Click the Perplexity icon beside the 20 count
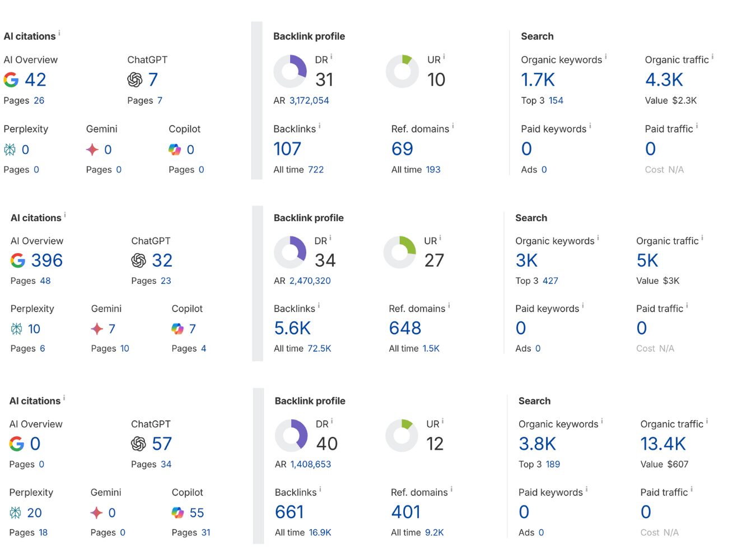This screenshot has height=560, width=756. pyautogui.click(x=16, y=512)
